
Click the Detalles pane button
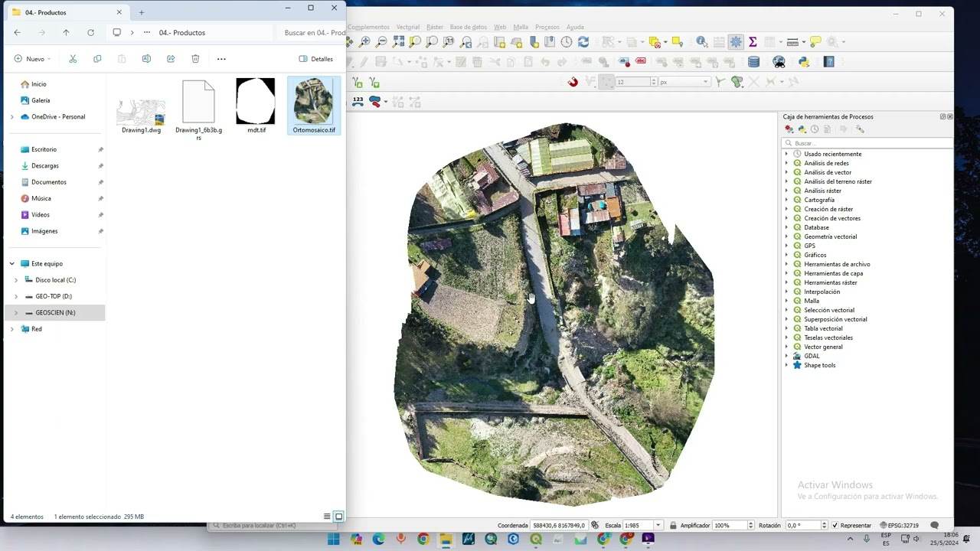pyautogui.click(x=316, y=59)
